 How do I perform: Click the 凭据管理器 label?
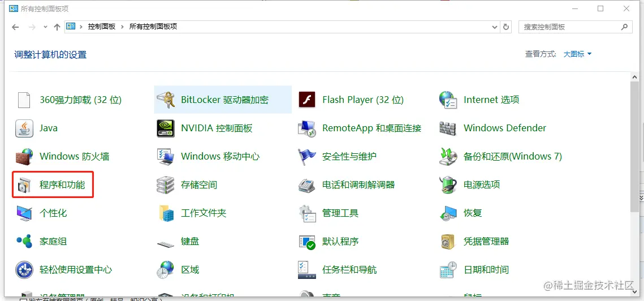486,242
